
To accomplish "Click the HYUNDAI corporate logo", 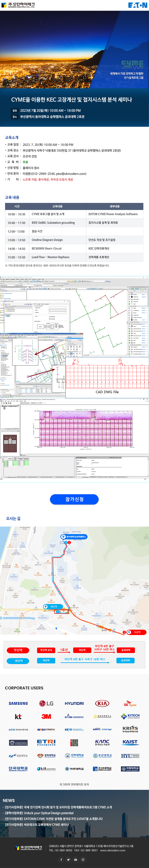I will 74,703.
